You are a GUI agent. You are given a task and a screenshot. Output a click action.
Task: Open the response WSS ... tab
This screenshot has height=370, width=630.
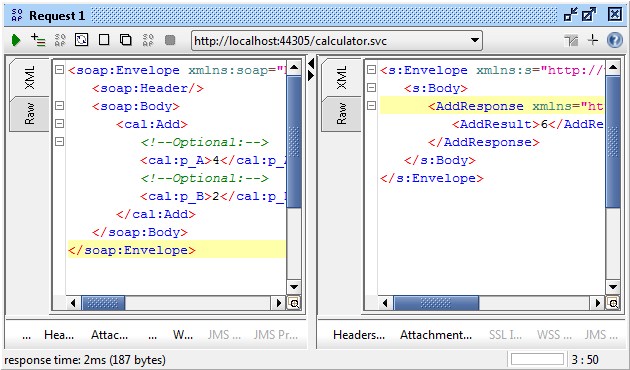pyautogui.click(x=554, y=335)
